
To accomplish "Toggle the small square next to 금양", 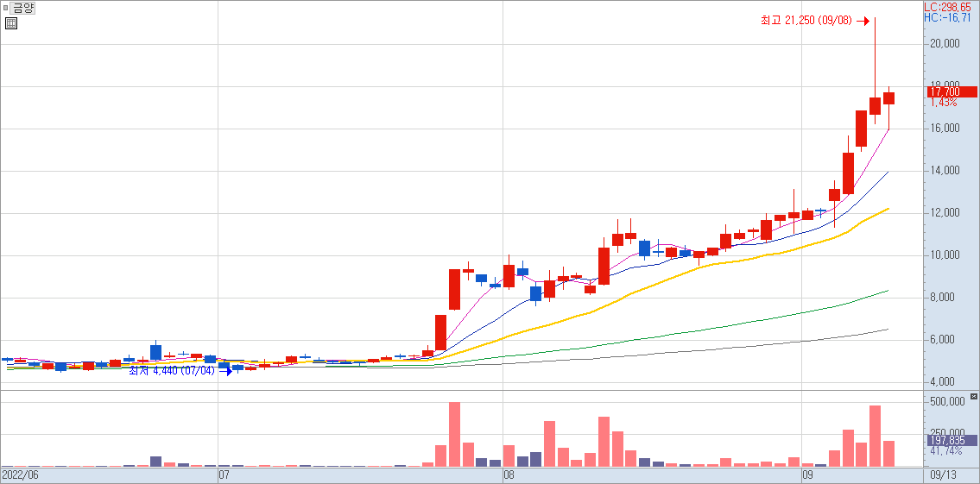I will point(6,9).
